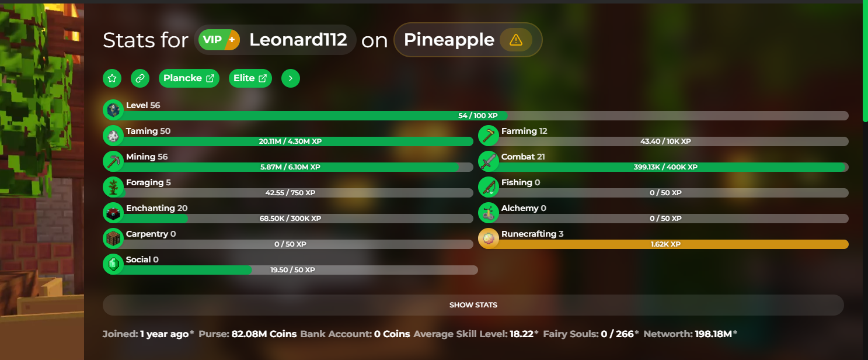Image resolution: width=868 pixels, height=360 pixels.
Task: Expand the SHOW STATS bar
Action: click(473, 305)
